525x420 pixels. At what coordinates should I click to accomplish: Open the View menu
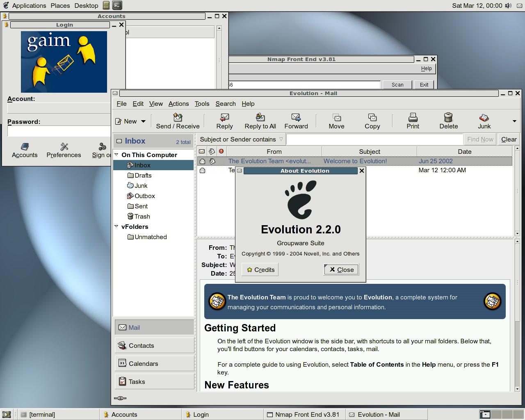(156, 104)
